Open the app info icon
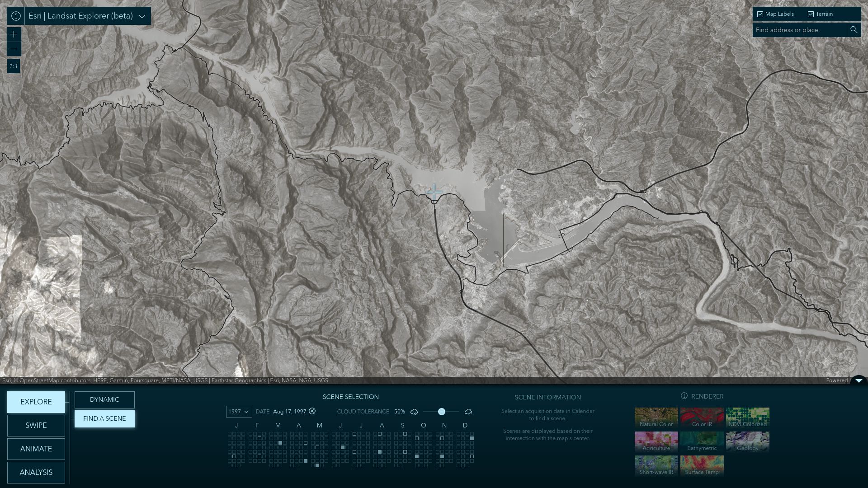The image size is (868, 488). pos(16,16)
